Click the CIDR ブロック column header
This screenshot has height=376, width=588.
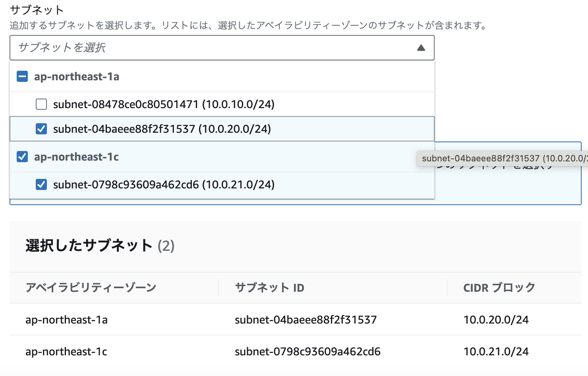click(499, 287)
